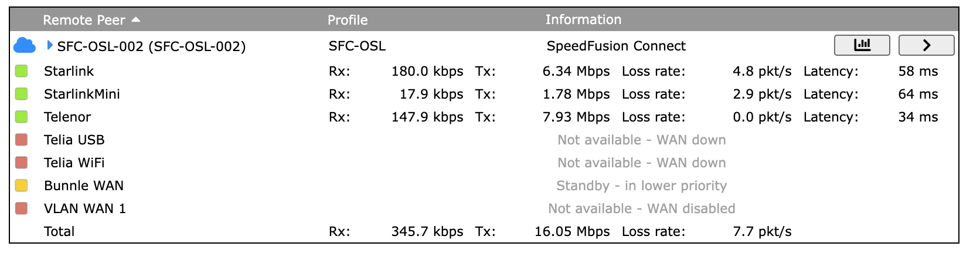Click the Information column header

coord(583,20)
